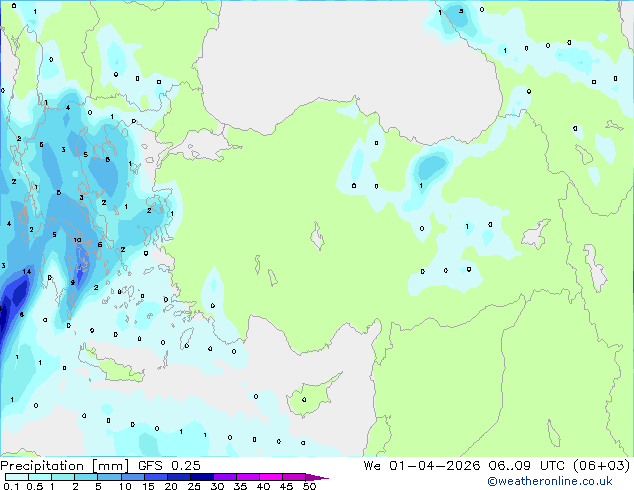Click the 'Precipitation' title text

(x=42, y=466)
